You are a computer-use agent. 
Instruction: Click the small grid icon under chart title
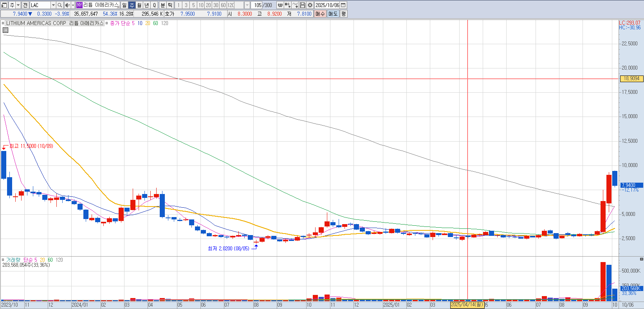pyautogui.click(x=5, y=30)
